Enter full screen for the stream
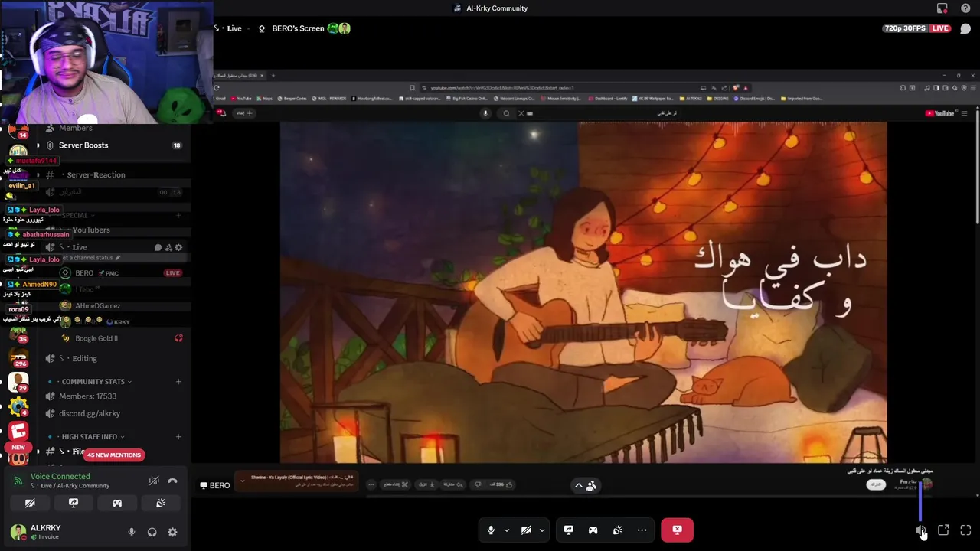The image size is (980, 551). click(x=965, y=530)
